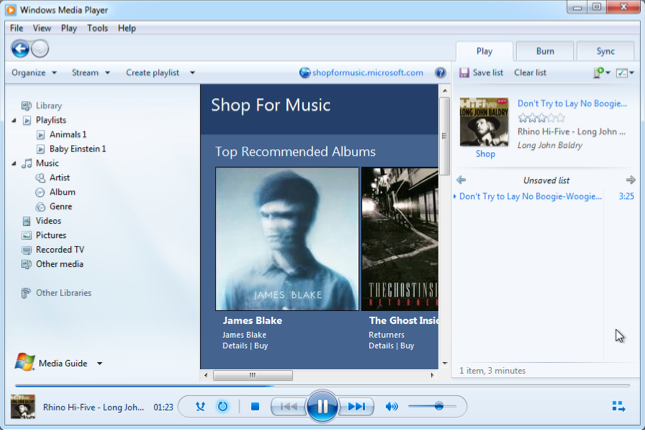This screenshot has width=645, height=432.
Task: Open The Ghost Inside album cover
Action: (399, 239)
